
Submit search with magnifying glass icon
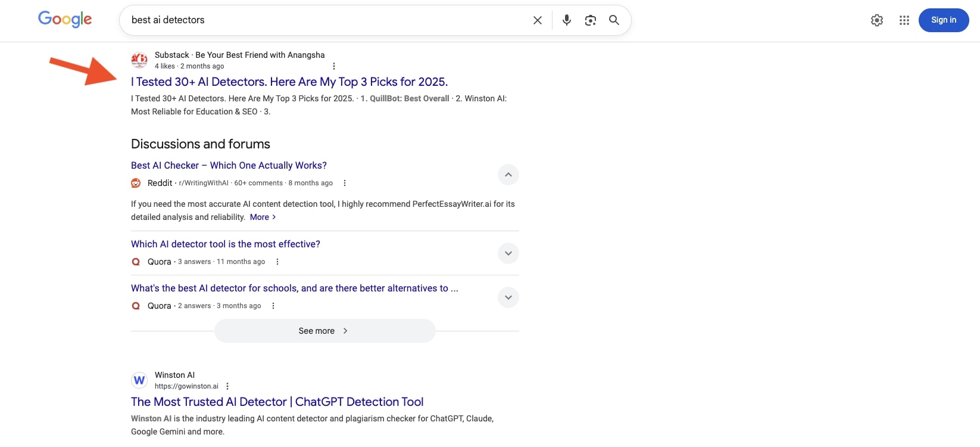pos(614,20)
